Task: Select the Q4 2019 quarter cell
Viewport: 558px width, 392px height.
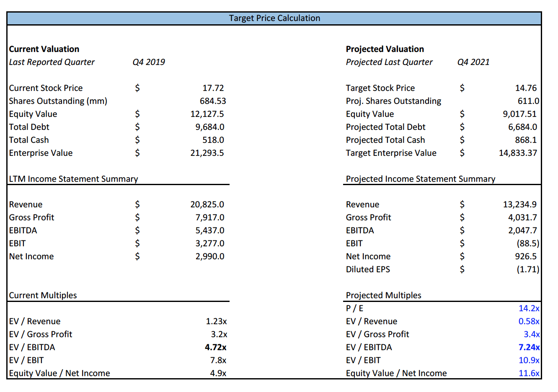Action: click(149, 62)
